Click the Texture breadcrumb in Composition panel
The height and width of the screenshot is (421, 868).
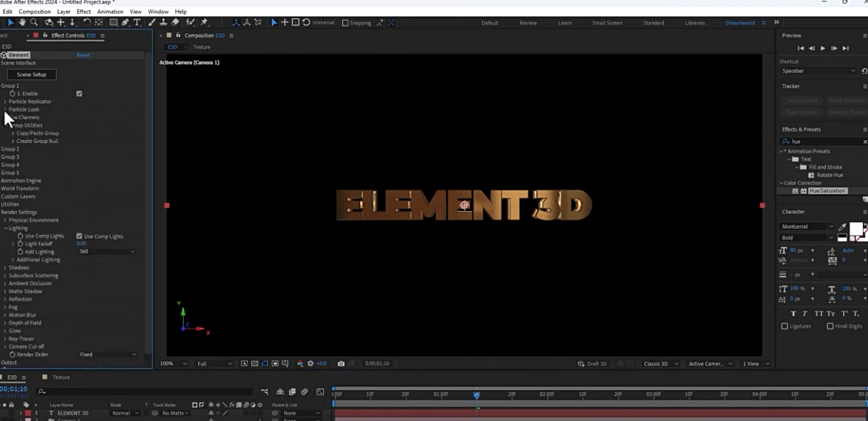pyautogui.click(x=201, y=47)
